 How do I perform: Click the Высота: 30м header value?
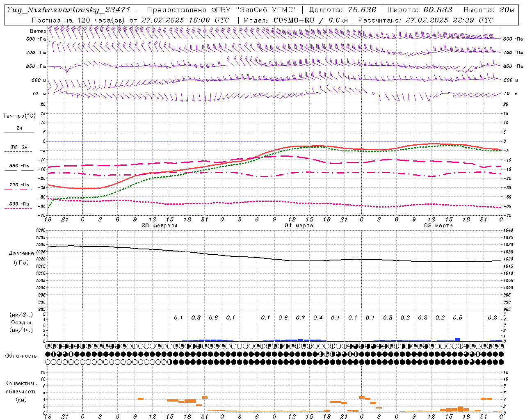(488, 10)
